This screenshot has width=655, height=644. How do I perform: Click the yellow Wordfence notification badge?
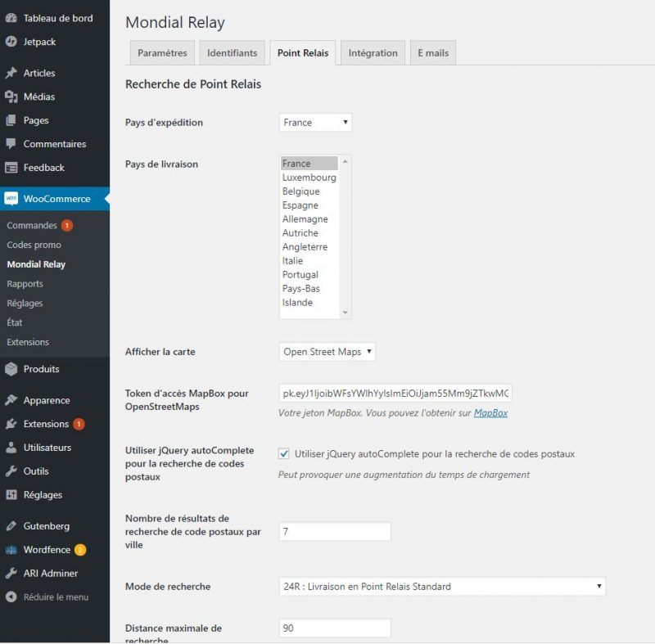(x=80, y=550)
